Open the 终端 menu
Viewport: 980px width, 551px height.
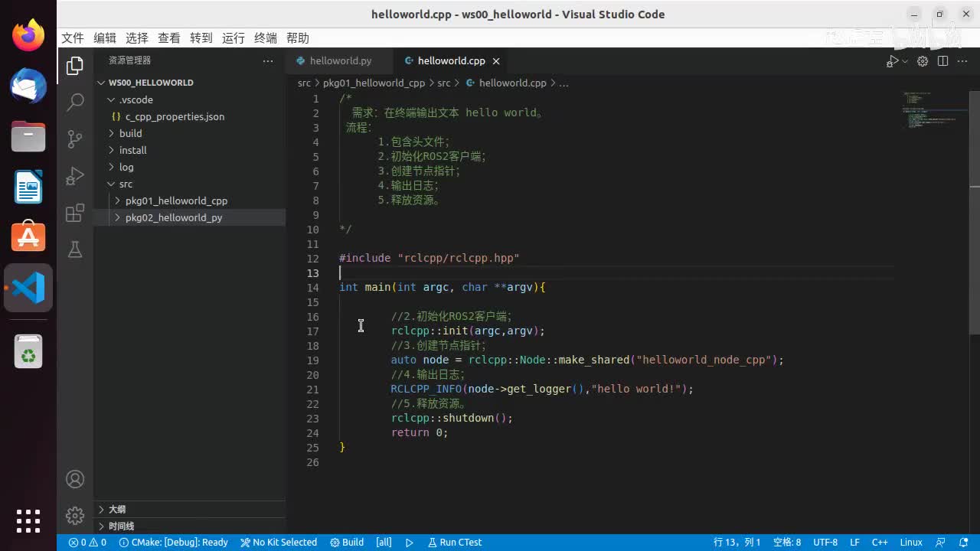click(x=266, y=38)
